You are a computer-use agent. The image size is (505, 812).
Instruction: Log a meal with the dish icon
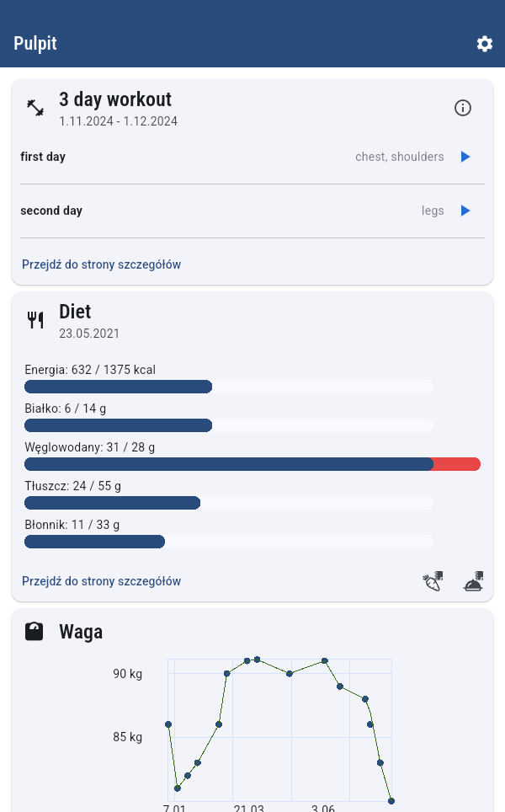pyautogui.click(x=474, y=581)
